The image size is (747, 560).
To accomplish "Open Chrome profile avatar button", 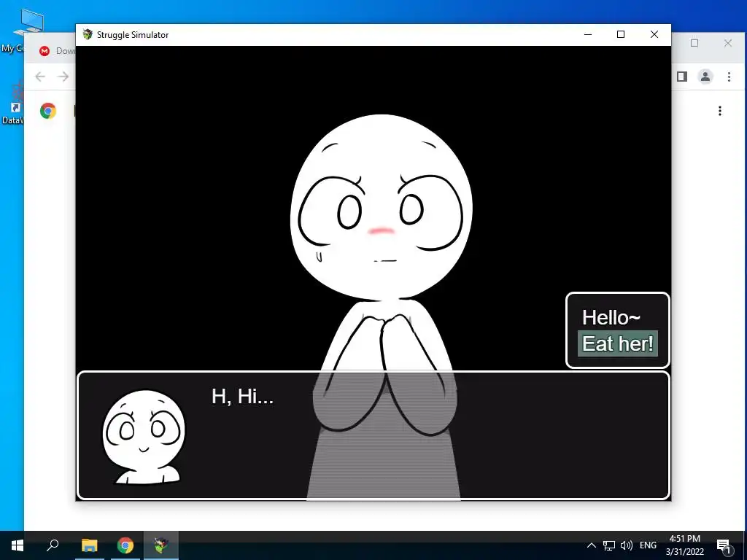I will [705, 77].
